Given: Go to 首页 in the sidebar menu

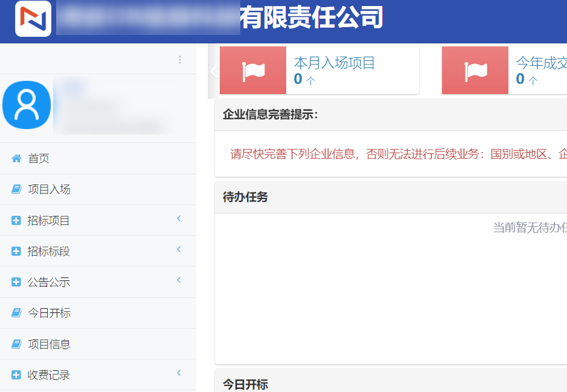Looking at the screenshot, I should [39, 159].
